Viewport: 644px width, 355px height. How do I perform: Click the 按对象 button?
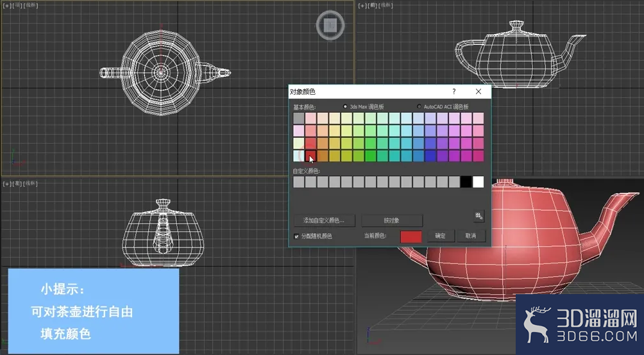(391, 220)
